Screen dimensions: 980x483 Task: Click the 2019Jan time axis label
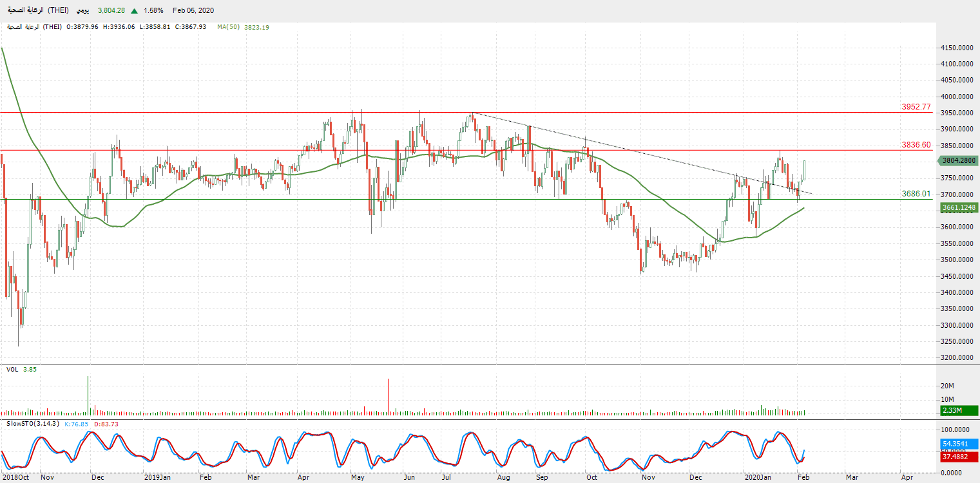click(x=157, y=478)
